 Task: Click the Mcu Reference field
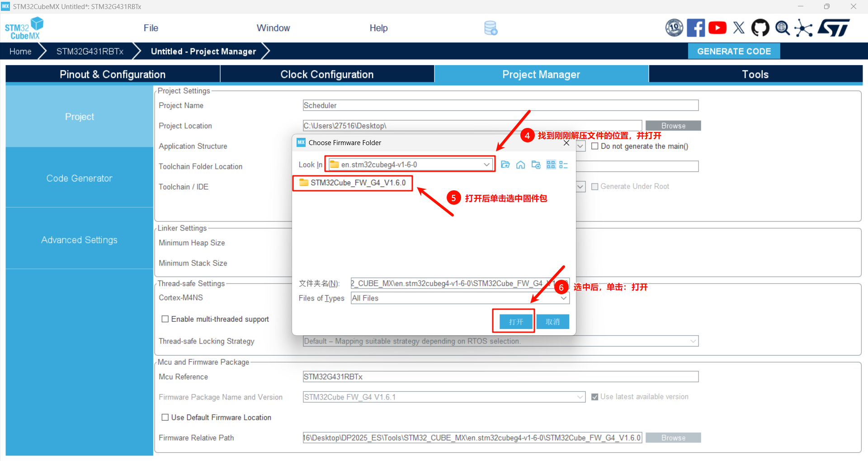click(500, 377)
